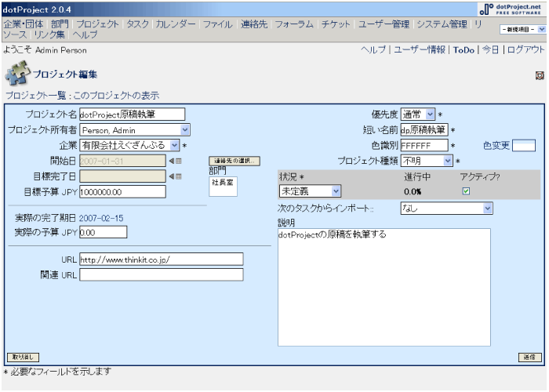Open the 状況 status dropdown

click(x=310, y=191)
